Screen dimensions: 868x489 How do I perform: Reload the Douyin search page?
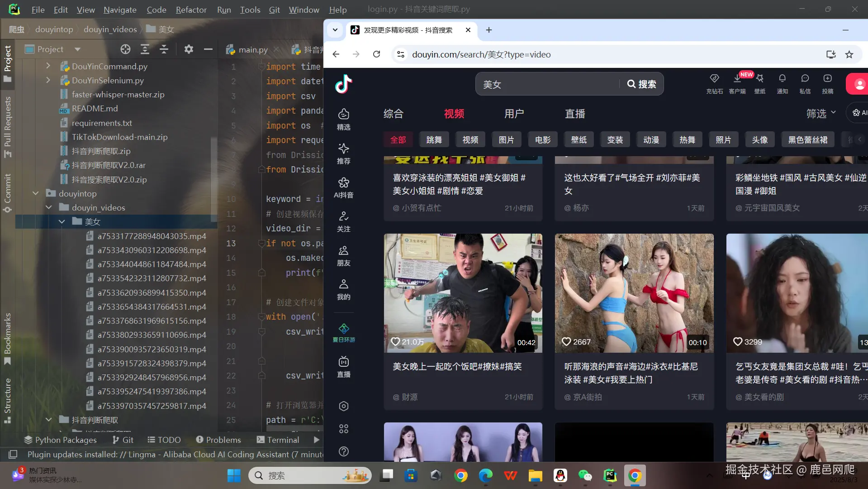click(x=376, y=54)
